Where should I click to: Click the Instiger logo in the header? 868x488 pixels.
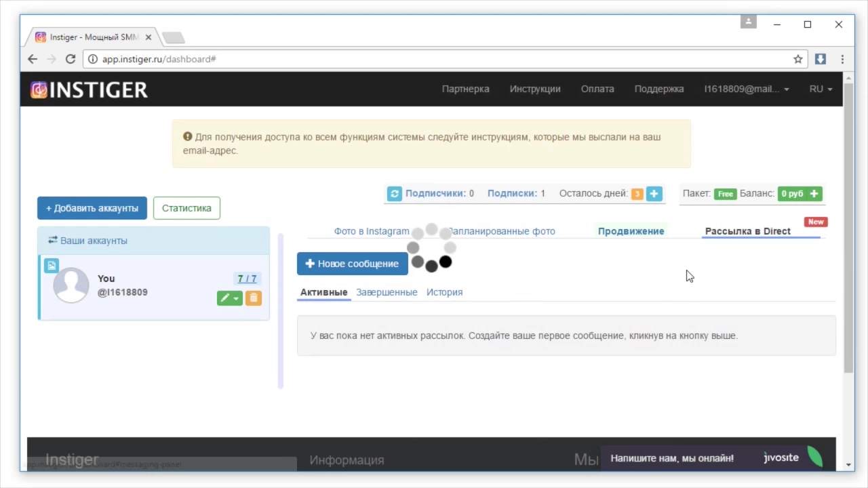tap(89, 89)
